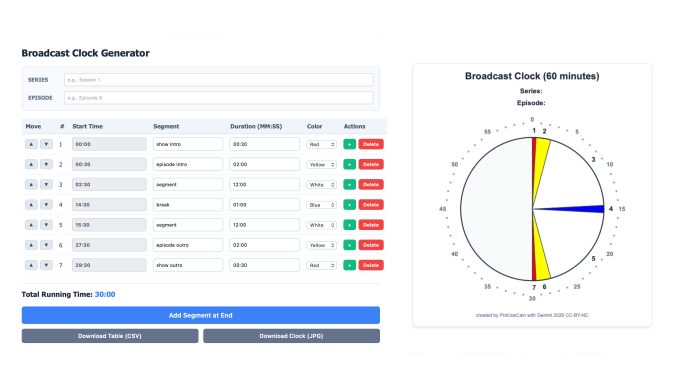
Task: Click the blue break wedge on clock
Action: tap(579, 209)
